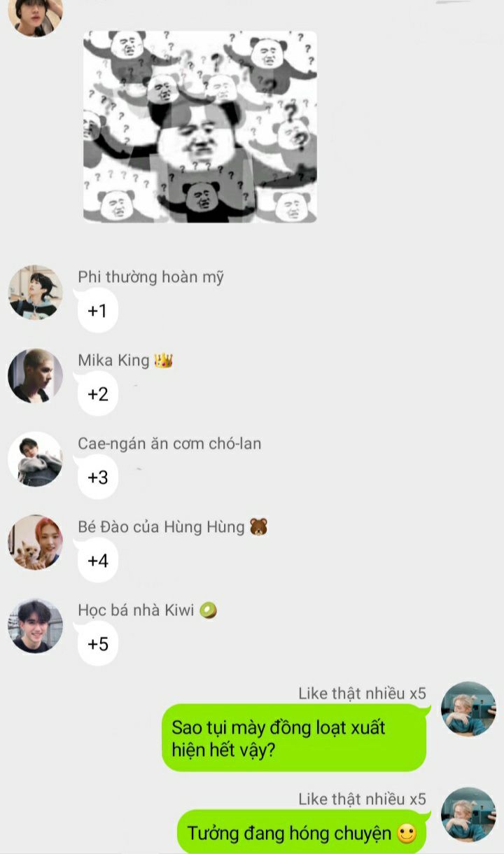Tap green bubble 'Sao tụi mày đồng loạt xuất hiện'
This screenshot has width=504, height=854.
[294, 738]
